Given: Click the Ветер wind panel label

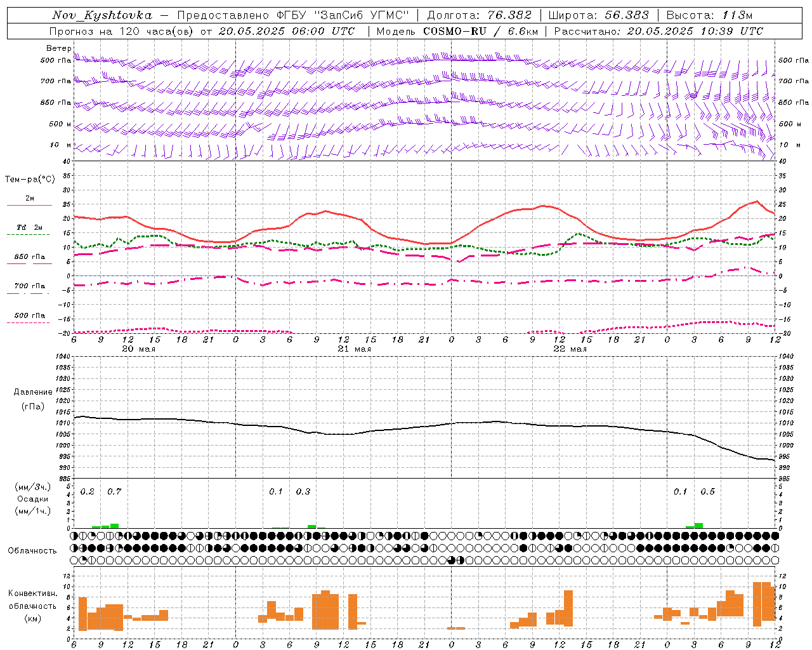Looking at the screenshot, I should (x=58, y=48).
